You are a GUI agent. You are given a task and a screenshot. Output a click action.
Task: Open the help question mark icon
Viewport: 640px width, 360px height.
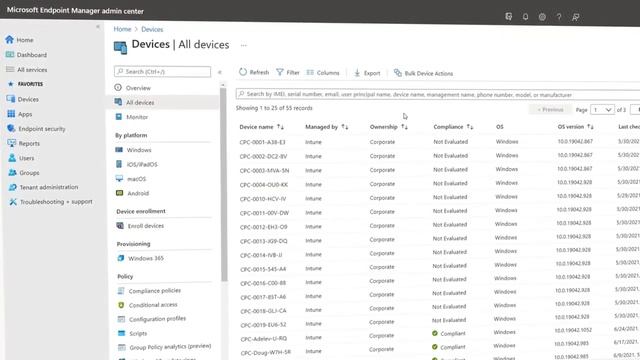(559, 17)
